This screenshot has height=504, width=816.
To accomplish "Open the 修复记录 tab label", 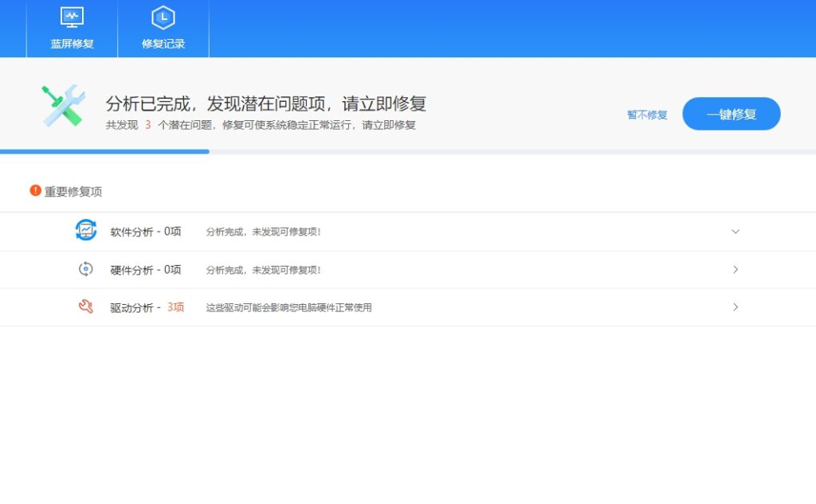I will point(163,44).
